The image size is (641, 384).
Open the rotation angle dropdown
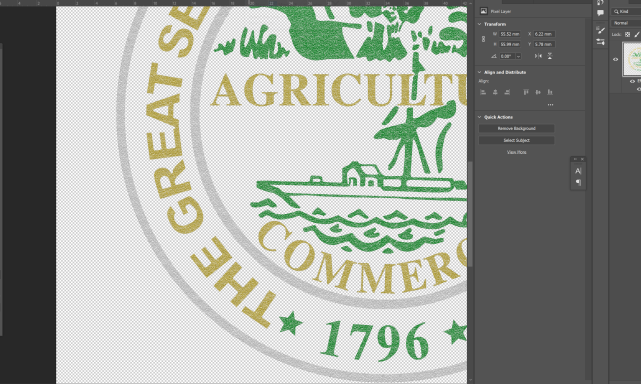click(x=518, y=56)
